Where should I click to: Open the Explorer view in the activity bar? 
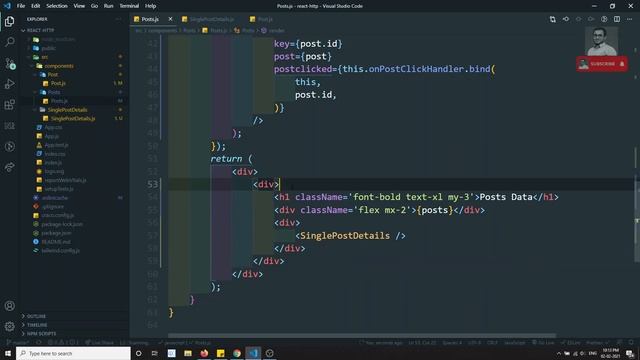(9, 21)
